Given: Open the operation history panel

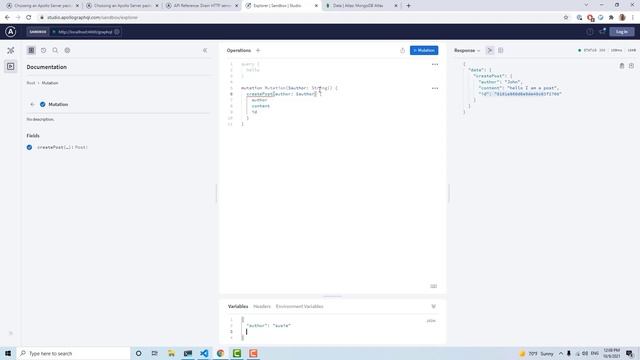Looking at the screenshot, I should click(43, 50).
